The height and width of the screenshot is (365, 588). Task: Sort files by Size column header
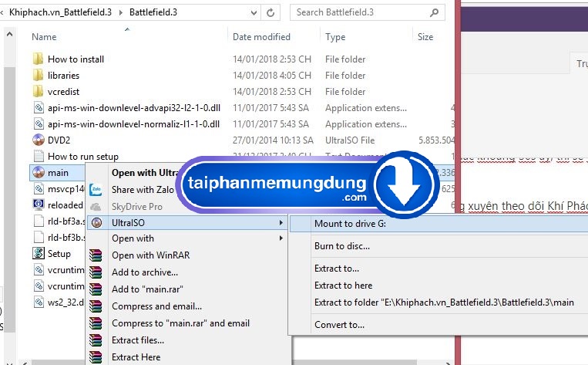425,37
